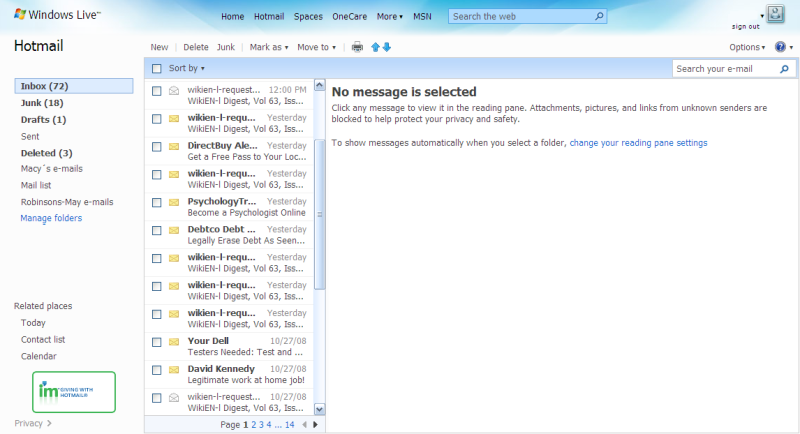Image resolution: width=800 pixels, height=434 pixels.
Task: Open the Inbox (72) folder
Action: tap(74, 86)
